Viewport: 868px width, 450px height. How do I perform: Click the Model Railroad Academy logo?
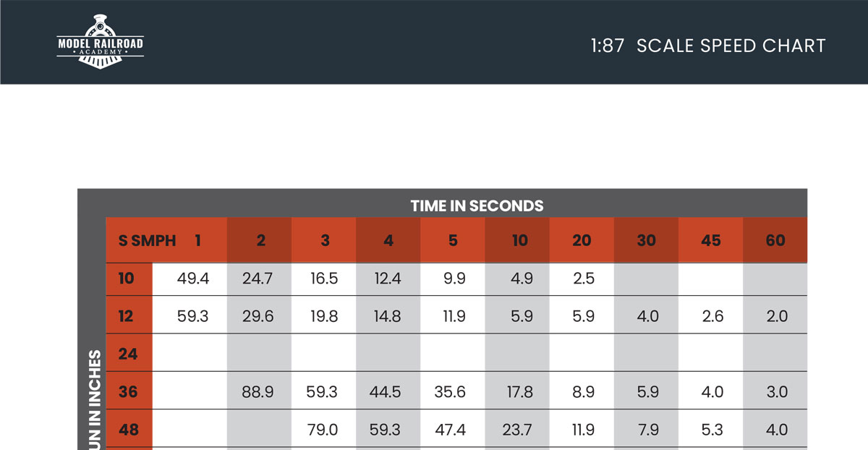pyautogui.click(x=101, y=41)
